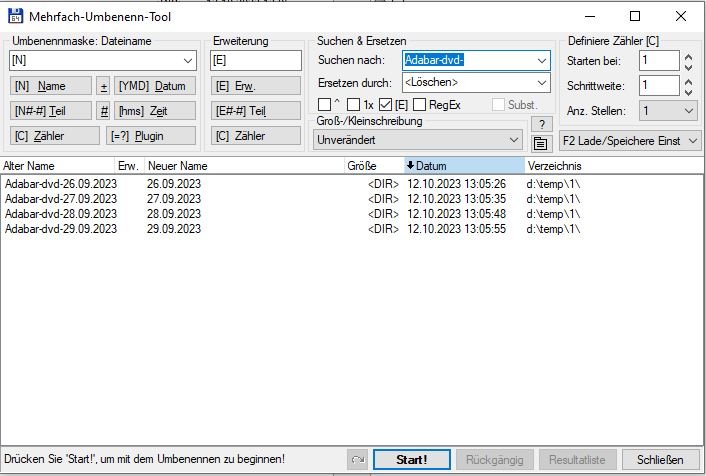
Task: Click the 'Datum' sorted column header
Action: 465,166
